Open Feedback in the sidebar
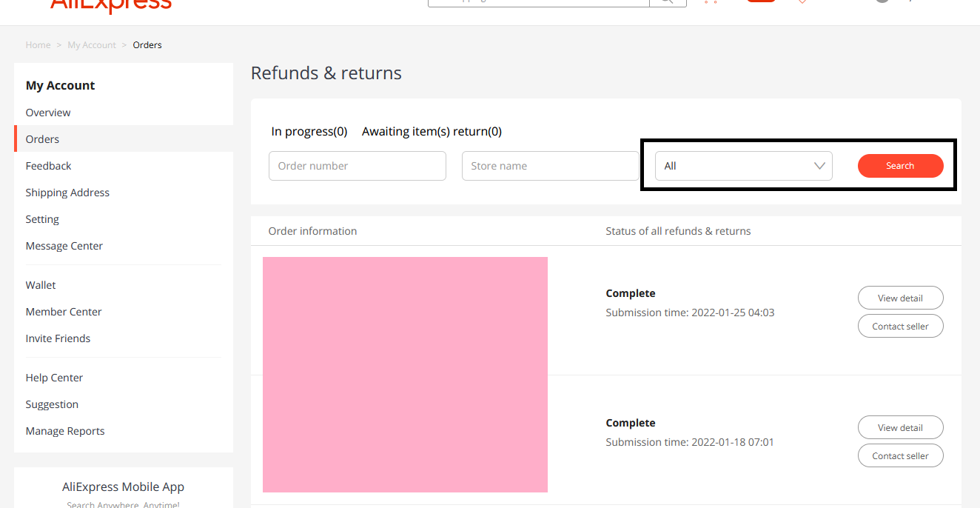Screen dimensions: 980x508 click(49, 166)
